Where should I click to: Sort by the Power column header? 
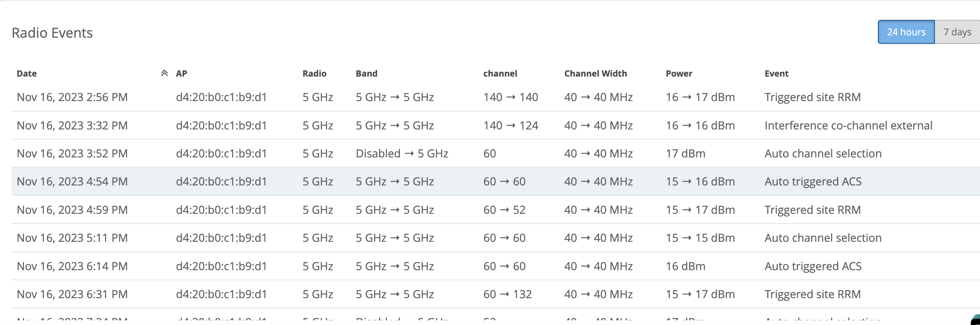679,73
